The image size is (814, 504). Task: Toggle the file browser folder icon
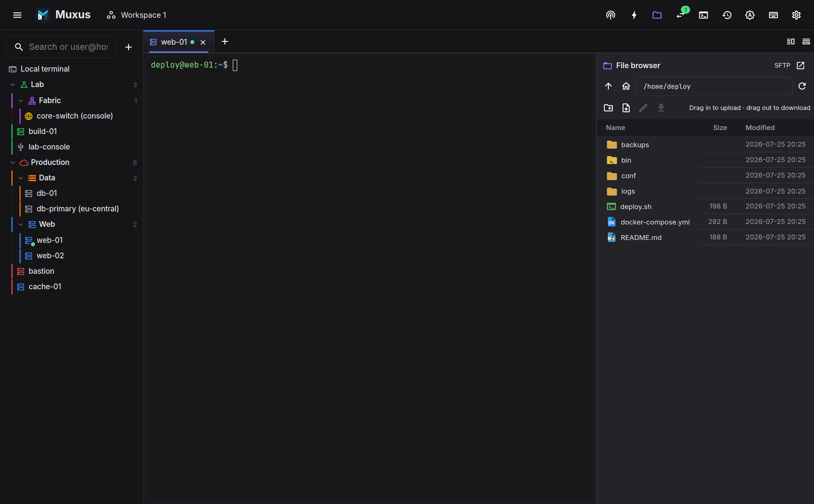[x=657, y=15]
